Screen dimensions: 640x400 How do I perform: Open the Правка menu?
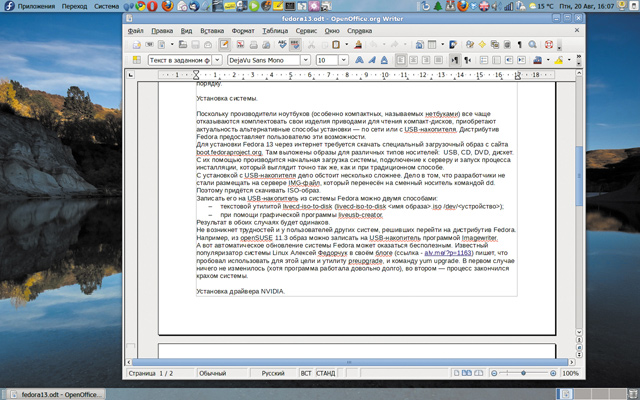(162, 31)
